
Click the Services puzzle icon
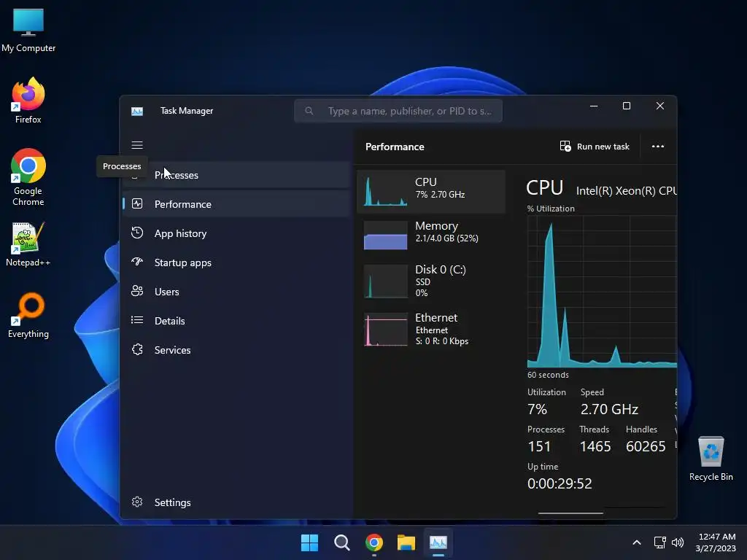tap(137, 349)
